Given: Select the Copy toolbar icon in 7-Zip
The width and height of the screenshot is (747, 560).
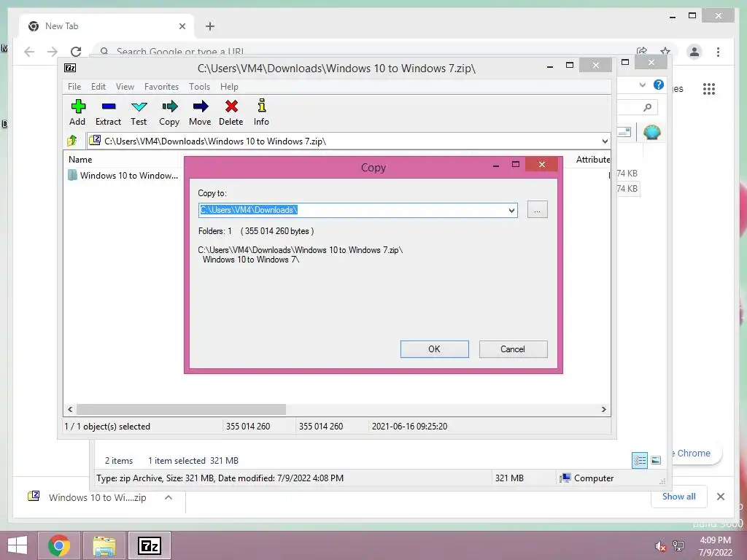Looking at the screenshot, I should click(169, 112).
